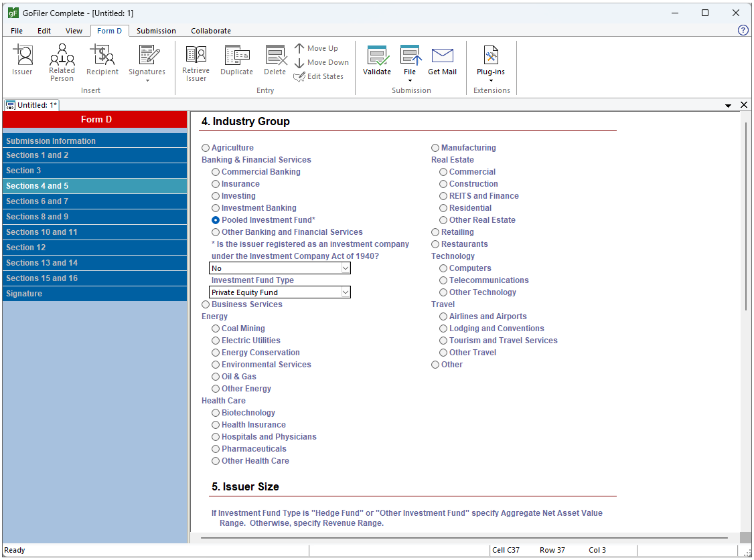Select the Insurance radio button

click(216, 184)
